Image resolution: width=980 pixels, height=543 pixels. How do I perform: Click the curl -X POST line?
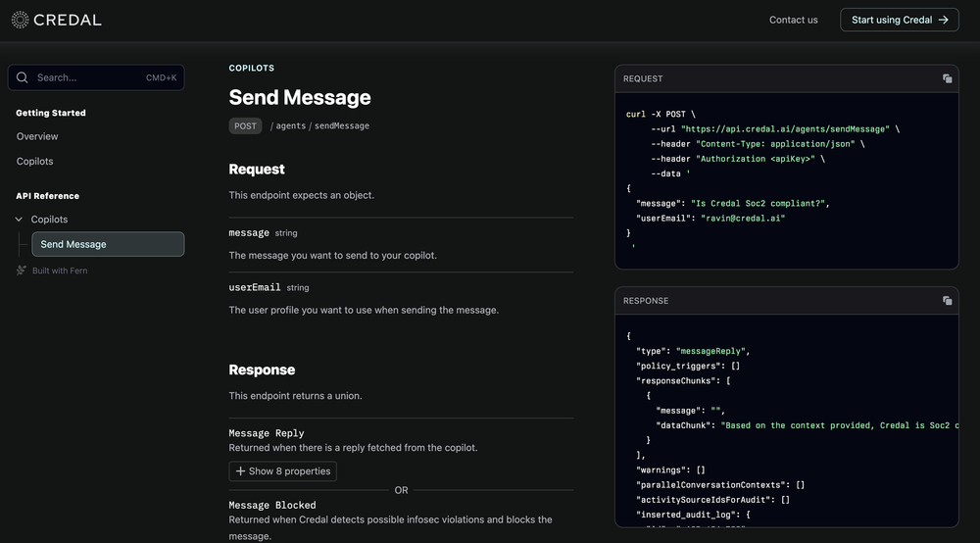point(661,115)
